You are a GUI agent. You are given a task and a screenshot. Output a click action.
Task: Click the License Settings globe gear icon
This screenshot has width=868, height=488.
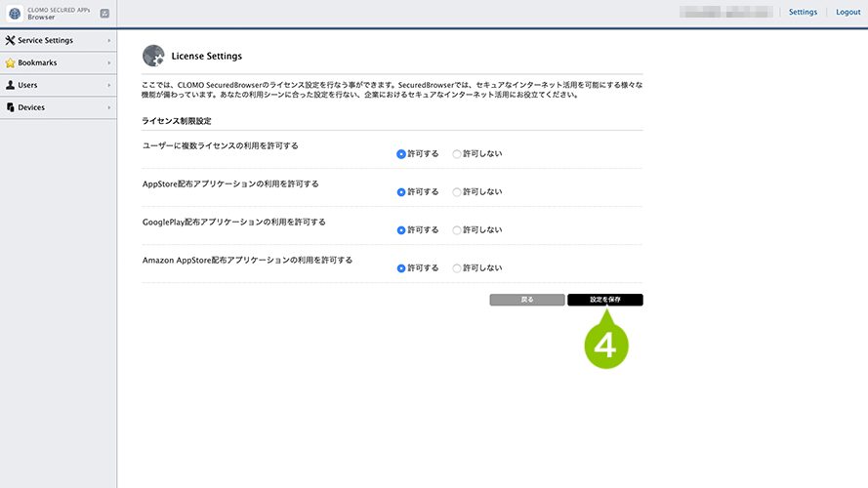153,56
